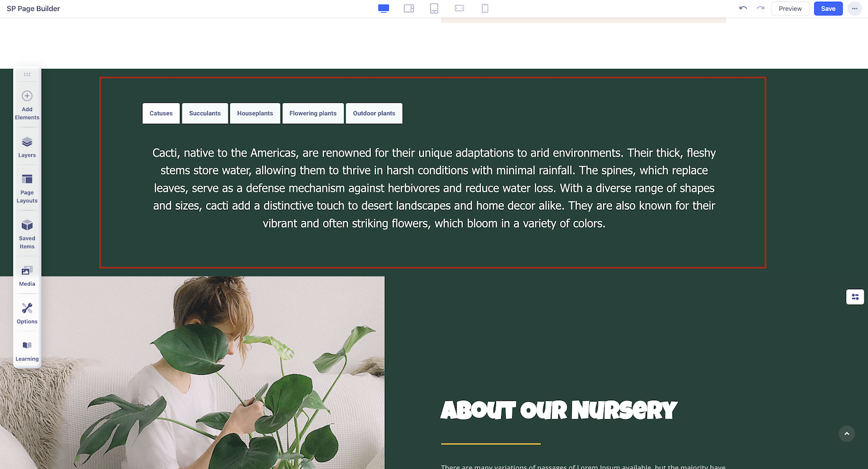Image resolution: width=868 pixels, height=469 pixels.
Task: Redo the last change
Action: point(760,8)
